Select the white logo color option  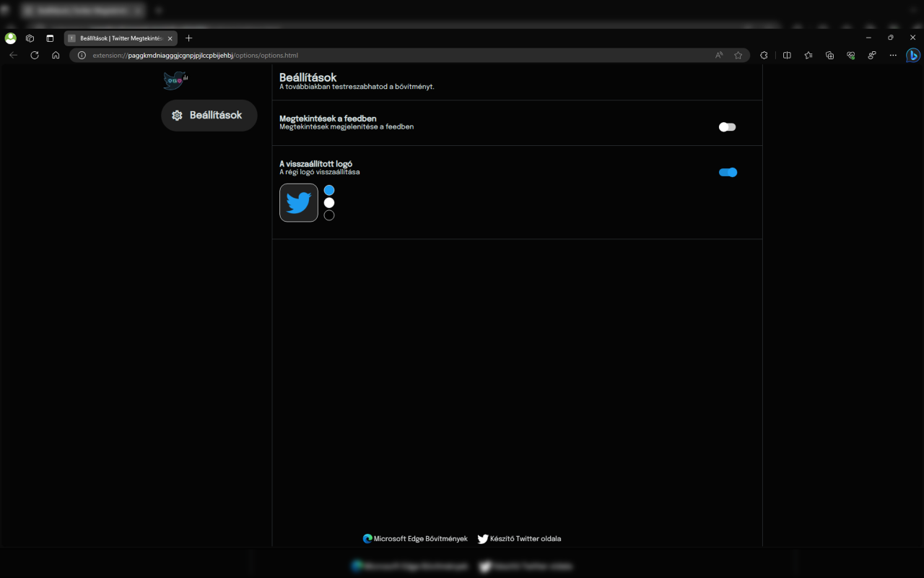tap(329, 203)
